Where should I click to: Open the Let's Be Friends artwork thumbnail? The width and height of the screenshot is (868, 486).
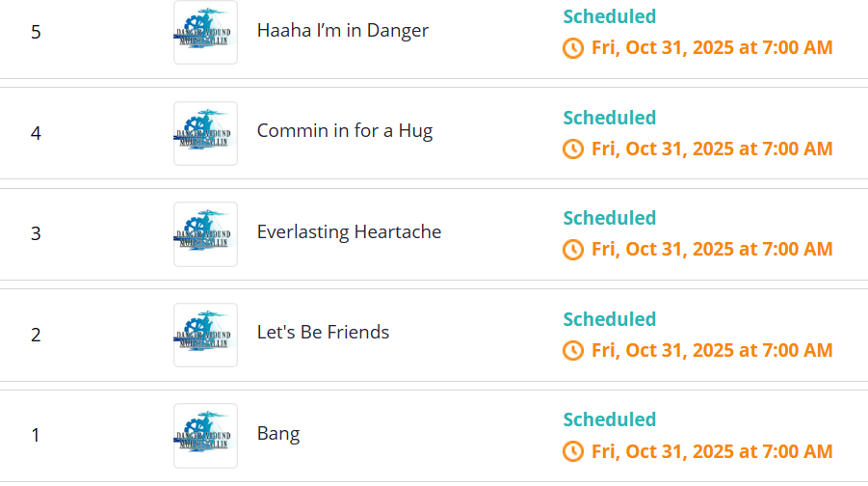click(x=205, y=335)
